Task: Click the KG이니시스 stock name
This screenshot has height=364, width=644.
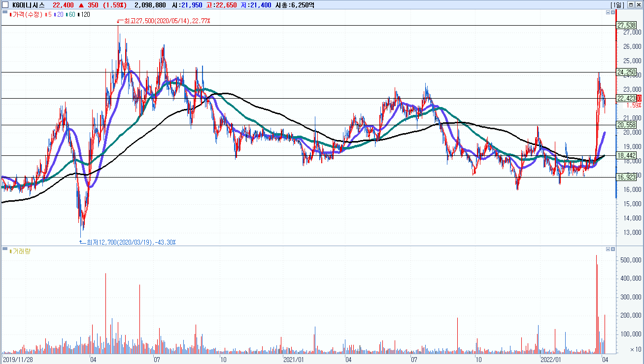Action: pyautogui.click(x=29, y=5)
